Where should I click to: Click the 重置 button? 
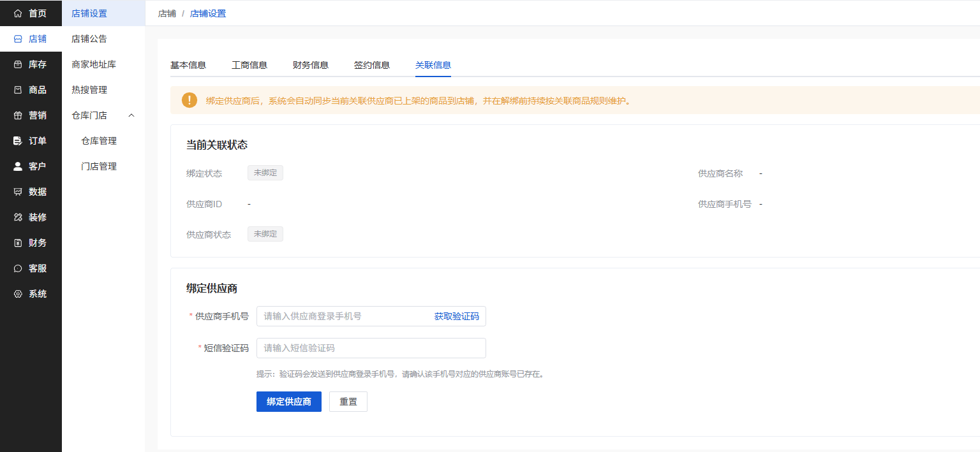(348, 402)
